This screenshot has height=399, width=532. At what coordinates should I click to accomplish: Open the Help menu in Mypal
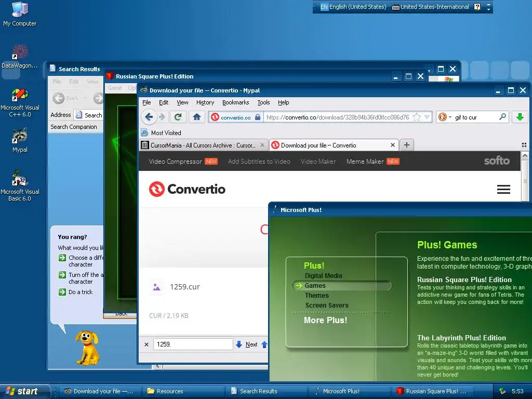pyautogui.click(x=283, y=102)
